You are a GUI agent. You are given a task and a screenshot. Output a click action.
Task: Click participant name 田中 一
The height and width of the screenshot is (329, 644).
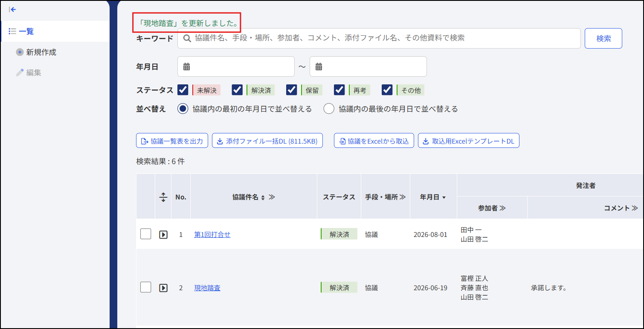(x=471, y=230)
